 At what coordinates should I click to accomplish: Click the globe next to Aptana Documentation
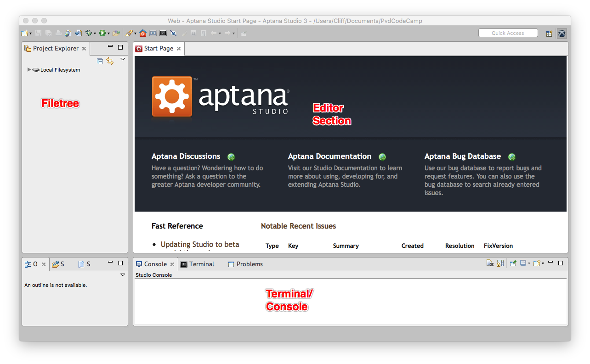tap(382, 157)
